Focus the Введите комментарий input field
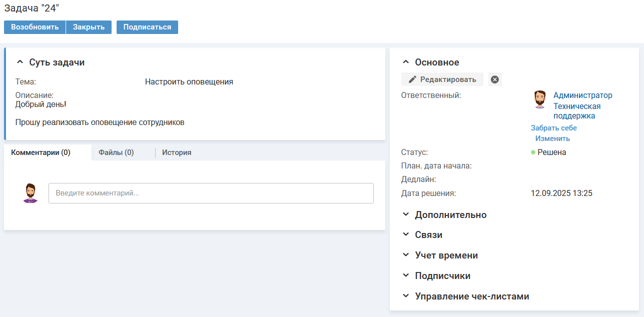This screenshot has height=317, width=644. point(211,193)
